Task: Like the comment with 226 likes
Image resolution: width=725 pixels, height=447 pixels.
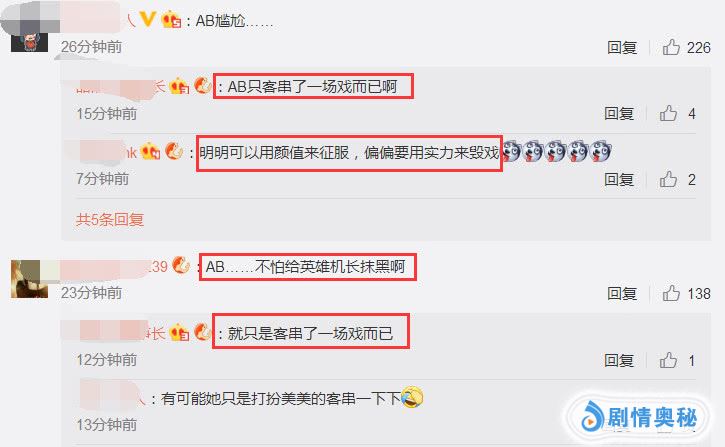Action: click(671, 47)
